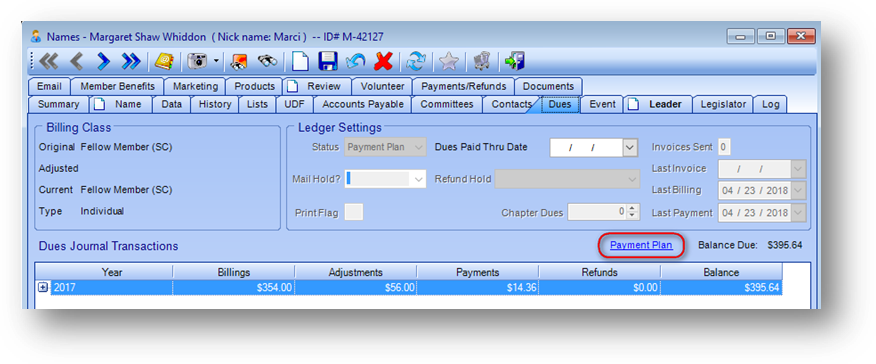Switch to the Payments/Refunds tab
The width and height of the screenshot is (876, 364).
pos(464,87)
